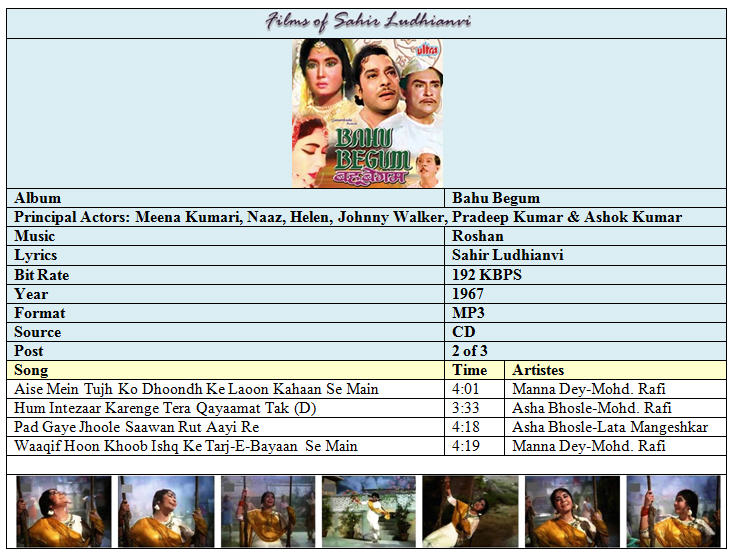Select the '1967' year value
The height and width of the screenshot is (554, 732).
pos(468,294)
